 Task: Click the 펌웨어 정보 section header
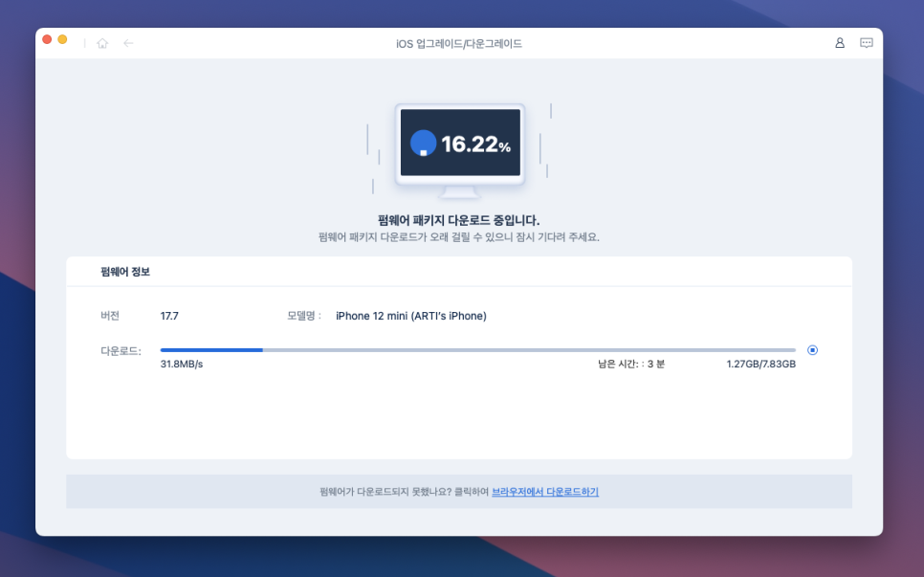point(125,272)
